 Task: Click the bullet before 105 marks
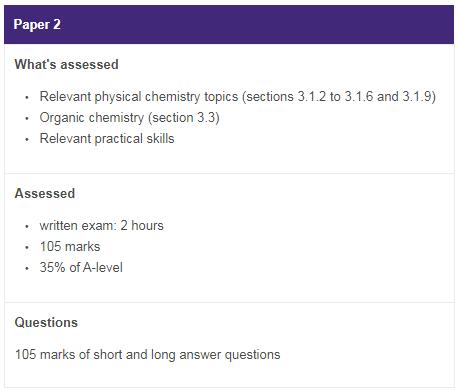tap(27, 248)
